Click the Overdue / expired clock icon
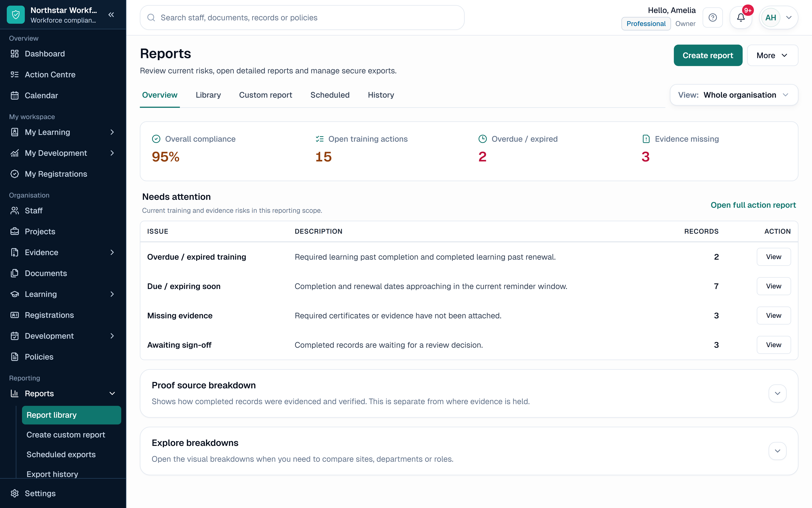This screenshot has height=508, width=812. (483, 139)
